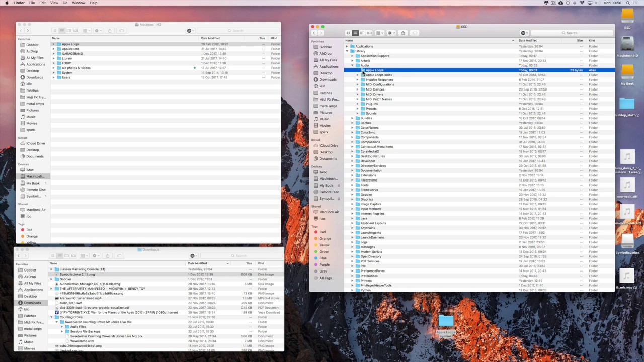Select the Purple tag in SSD sidebar

[x=325, y=265]
